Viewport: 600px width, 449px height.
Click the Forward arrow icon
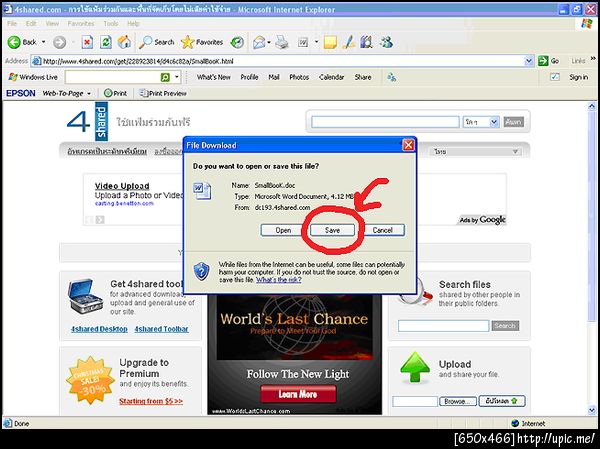pyautogui.click(x=59, y=42)
